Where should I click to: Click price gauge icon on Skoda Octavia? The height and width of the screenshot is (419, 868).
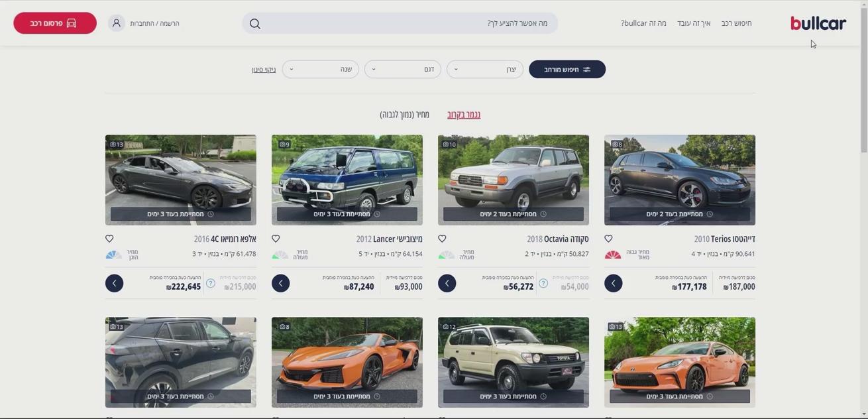447,255
